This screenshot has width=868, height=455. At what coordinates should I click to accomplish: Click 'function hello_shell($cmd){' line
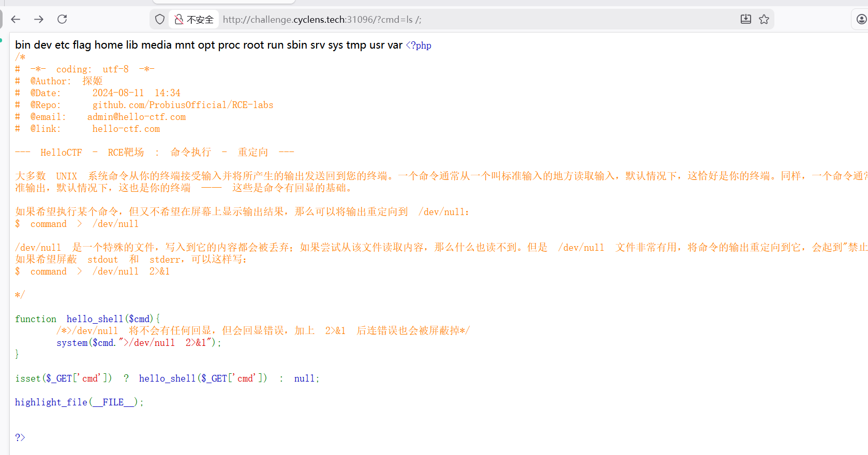pyautogui.click(x=87, y=319)
